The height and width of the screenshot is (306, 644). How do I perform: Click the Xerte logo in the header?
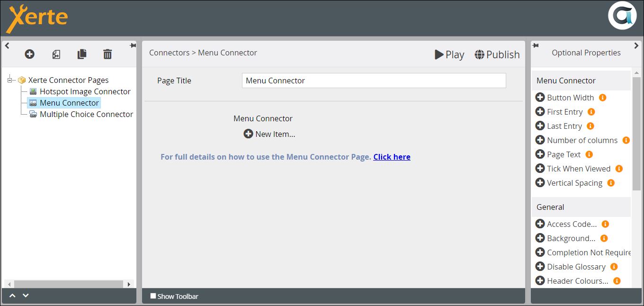pos(37,18)
